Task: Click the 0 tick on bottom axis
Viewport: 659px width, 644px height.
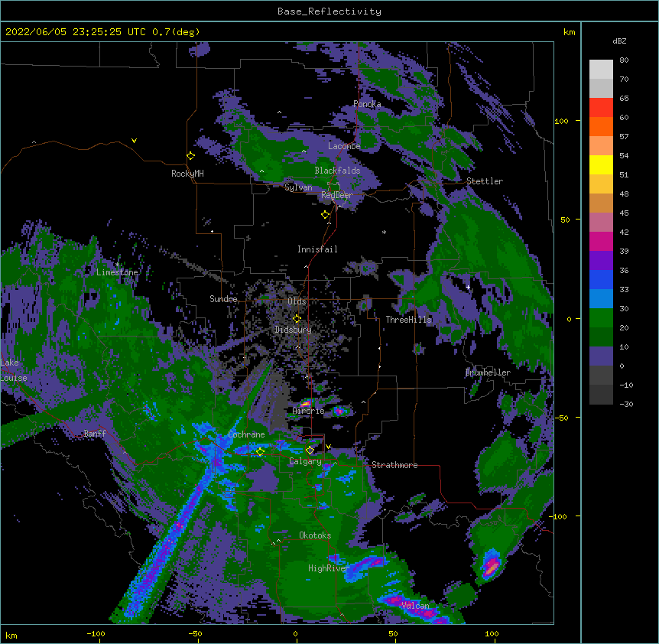Action: [295, 633]
